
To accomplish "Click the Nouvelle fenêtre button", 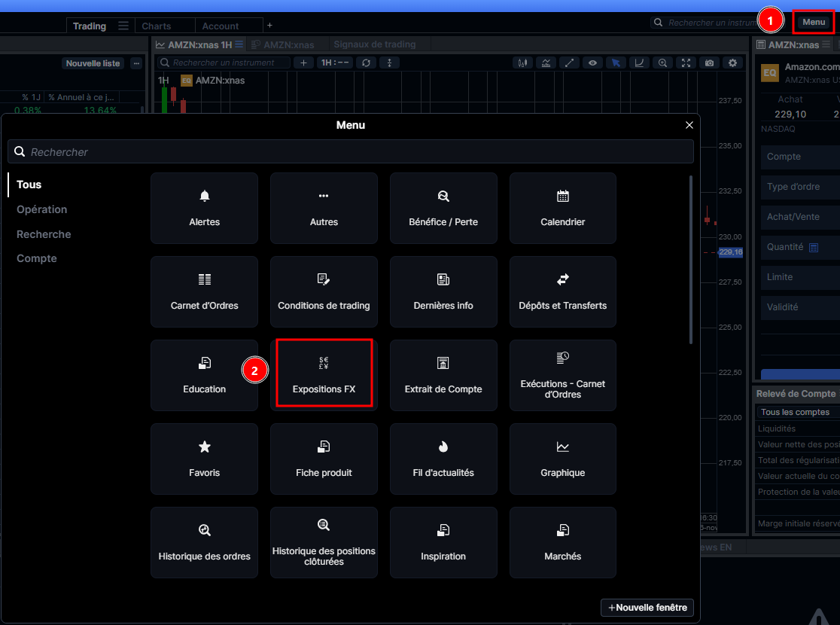I will (x=647, y=608).
